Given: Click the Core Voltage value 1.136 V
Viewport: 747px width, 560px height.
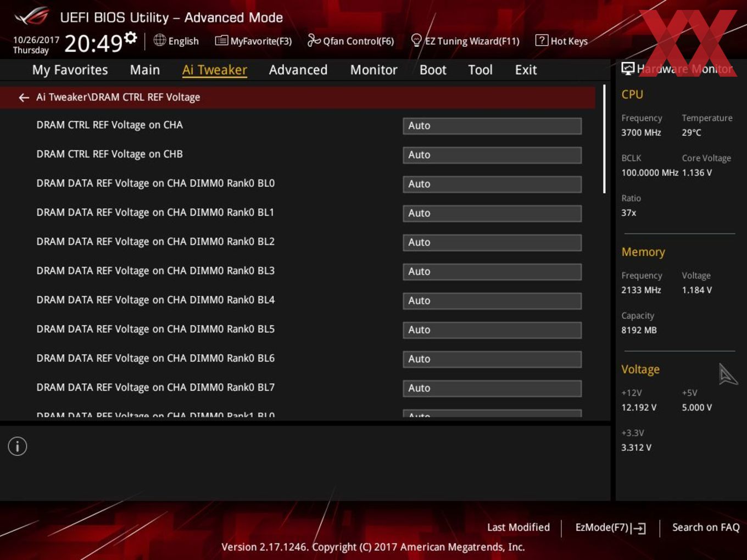Looking at the screenshot, I should (x=697, y=172).
